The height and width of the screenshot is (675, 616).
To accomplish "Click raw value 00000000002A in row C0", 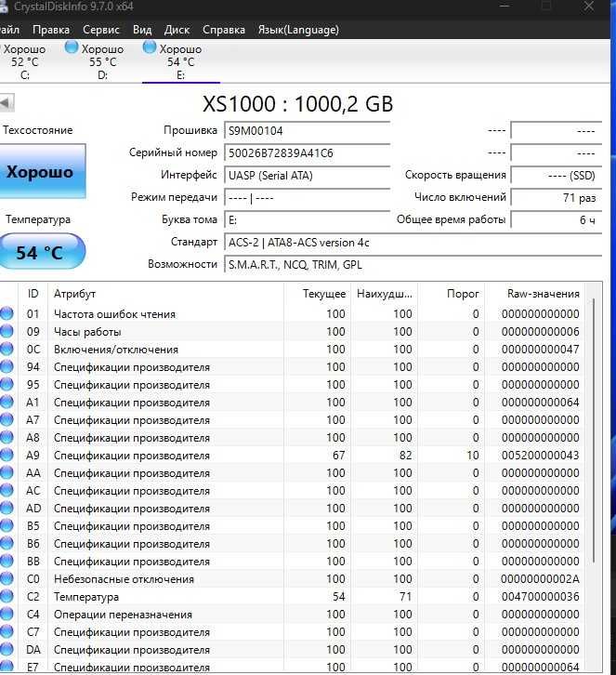I will click(x=541, y=578).
